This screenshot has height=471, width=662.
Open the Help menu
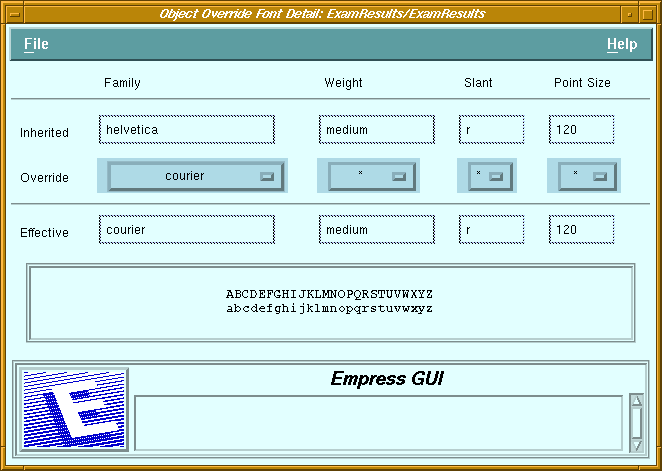pos(622,44)
